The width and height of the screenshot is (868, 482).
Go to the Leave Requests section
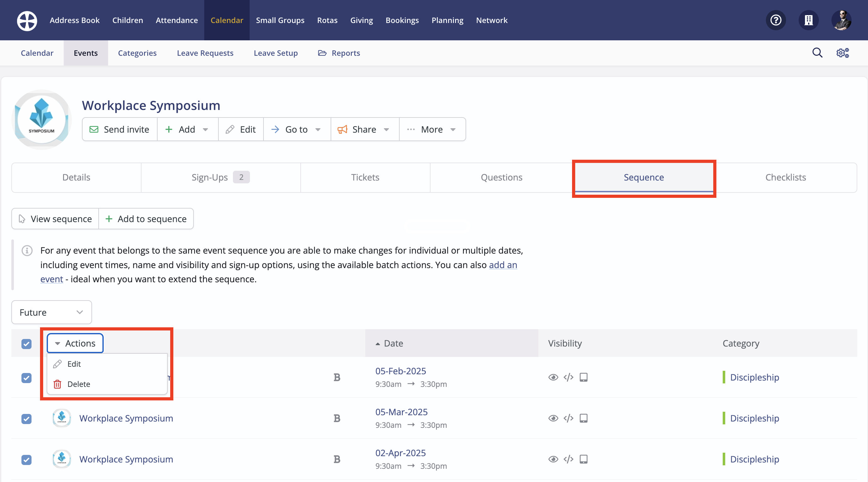[205, 53]
